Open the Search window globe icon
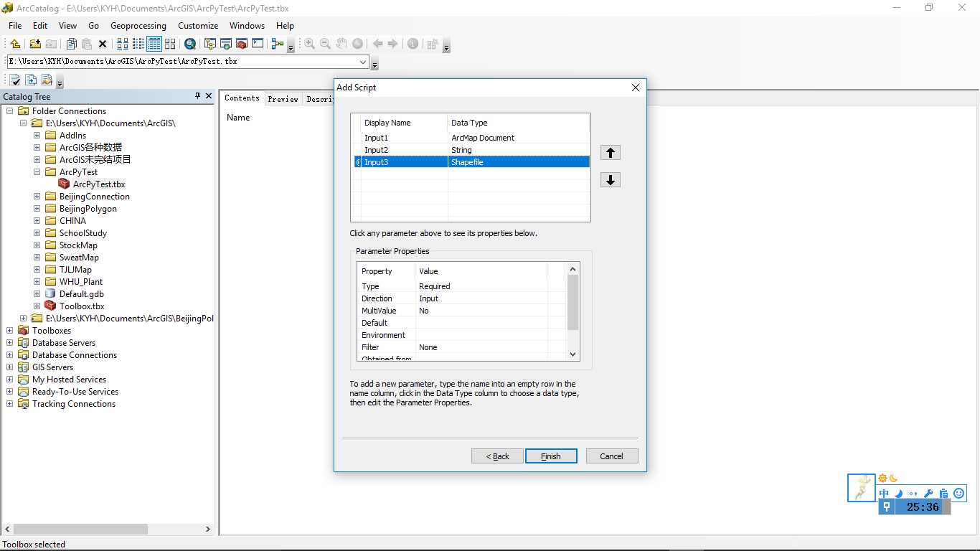This screenshot has width=980, height=551. coord(190,44)
